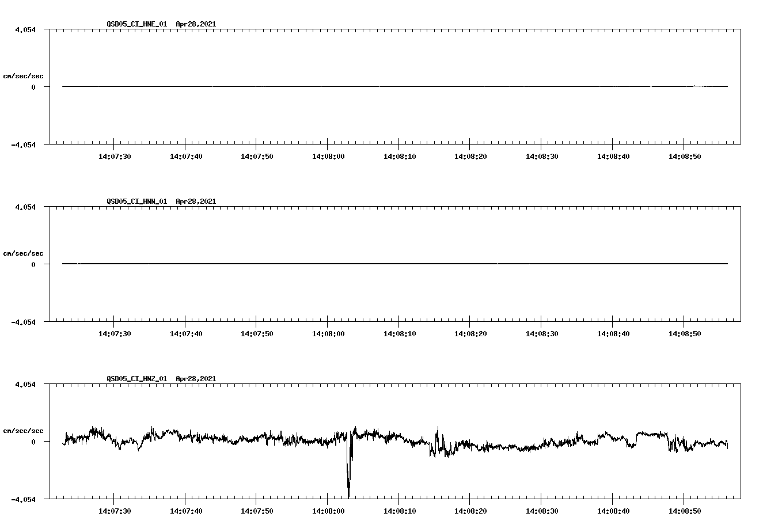Screen dimensions: 782x532
Task: Click the Apr28,2021 date on the top trace
Action: point(196,24)
